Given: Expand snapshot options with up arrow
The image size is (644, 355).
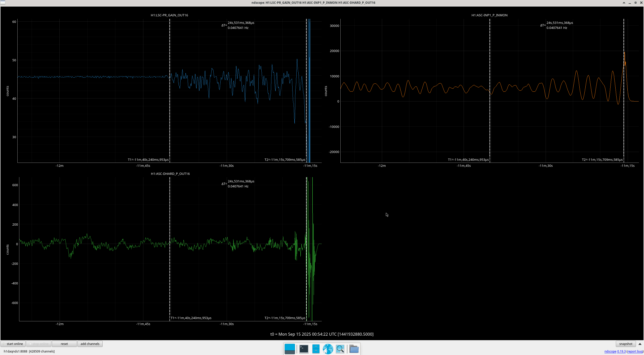Looking at the screenshot, I should click(640, 344).
